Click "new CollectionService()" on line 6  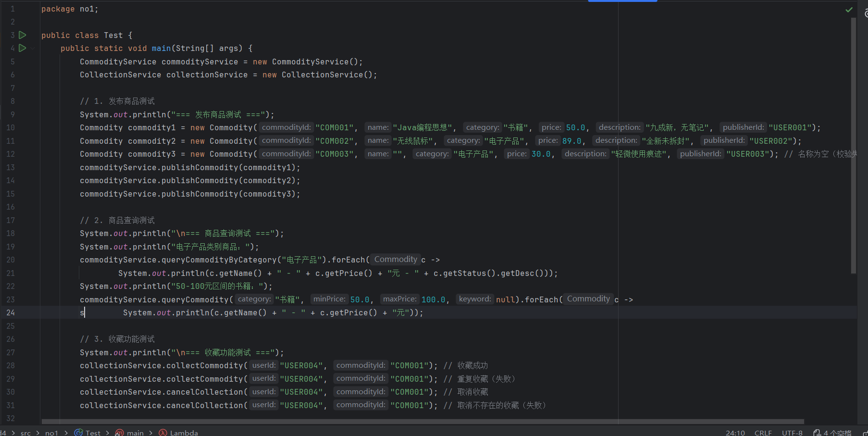point(317,75)
